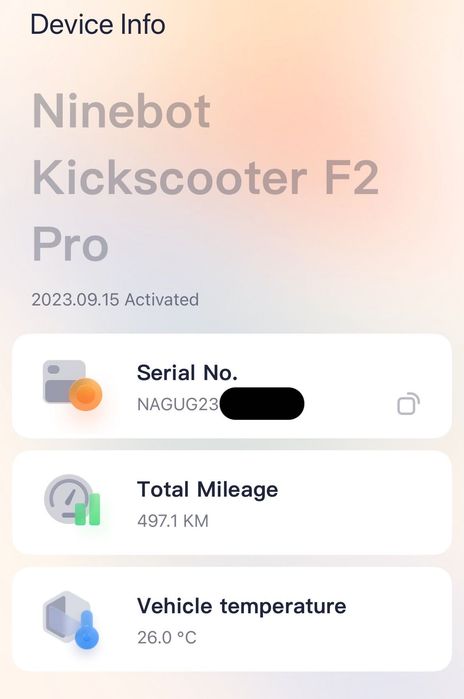The width and height of the screenshot is (464, 699).
Task: Tap the word Ninebot in the heading
Action: 121,111
